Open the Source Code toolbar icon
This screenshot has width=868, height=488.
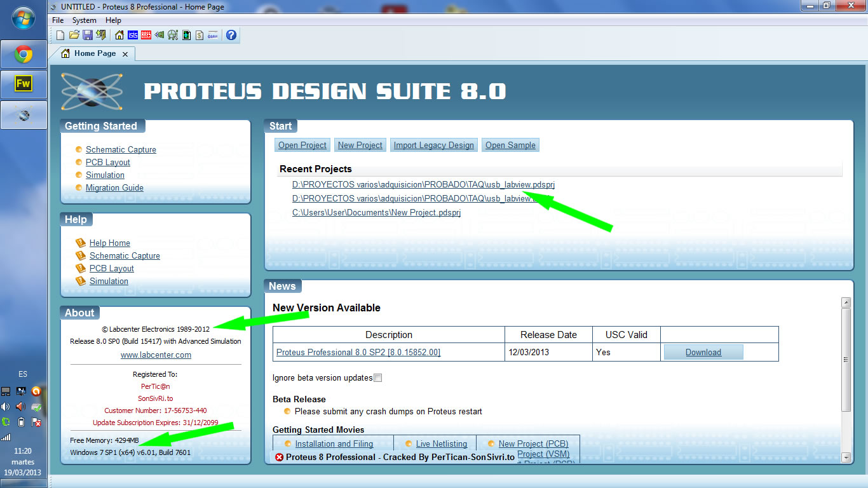point(213,35)
